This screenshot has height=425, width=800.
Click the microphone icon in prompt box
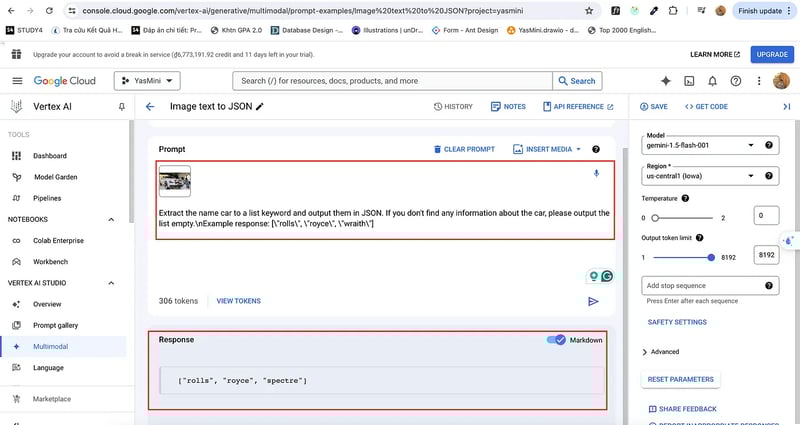[596, 173]
